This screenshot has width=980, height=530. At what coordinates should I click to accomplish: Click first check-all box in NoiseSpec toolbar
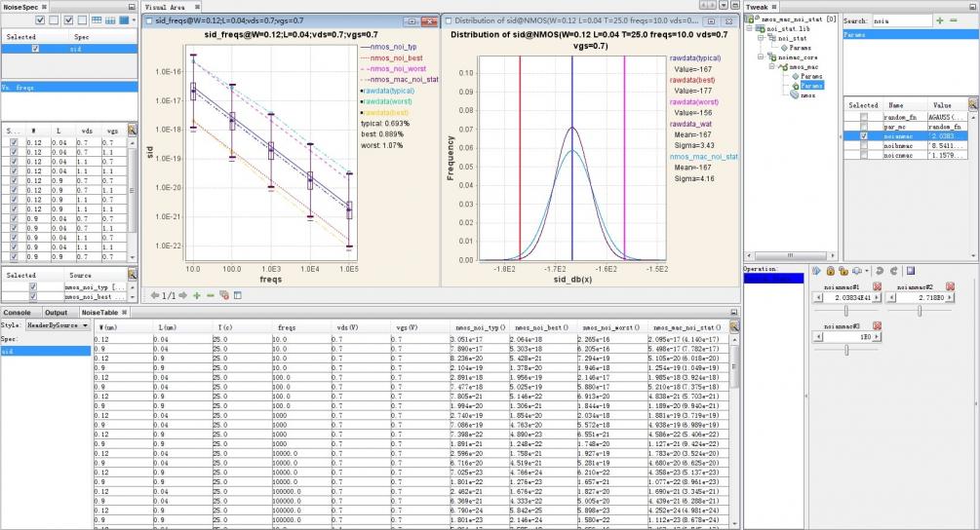coord(40,20)
